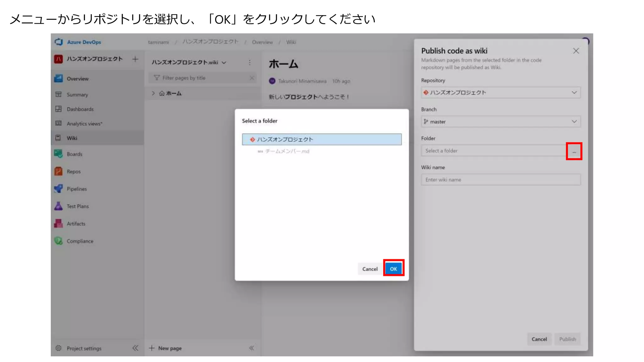Click the Artifacts icon
Viewport: 644px width, 362px height.
click(58, 223)
